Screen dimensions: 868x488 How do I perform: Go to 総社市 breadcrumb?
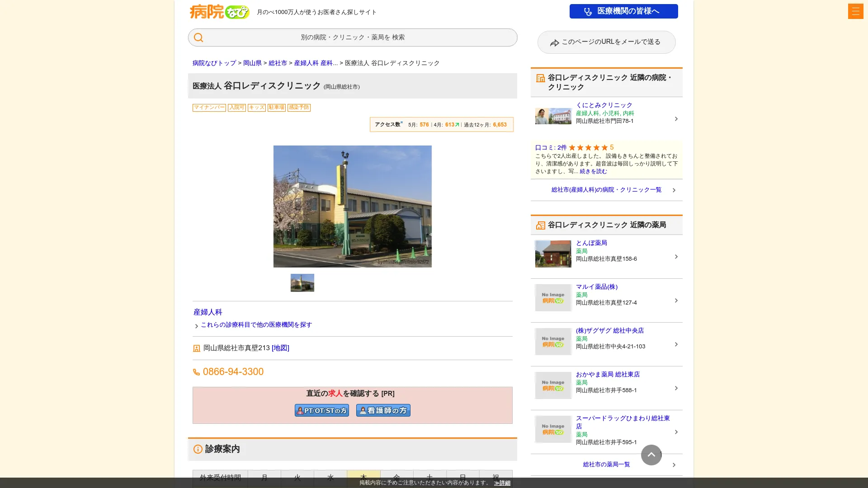pyautogui.click(x=278, y=63)
